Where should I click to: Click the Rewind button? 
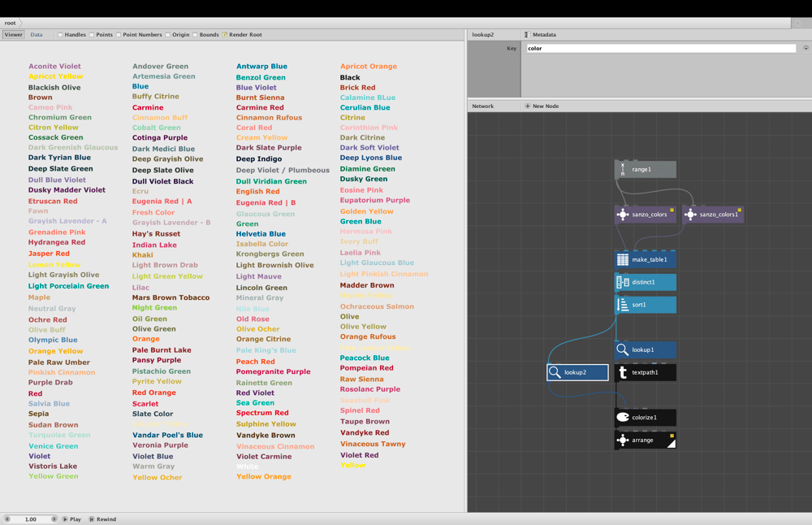click(x=102, y=518)
